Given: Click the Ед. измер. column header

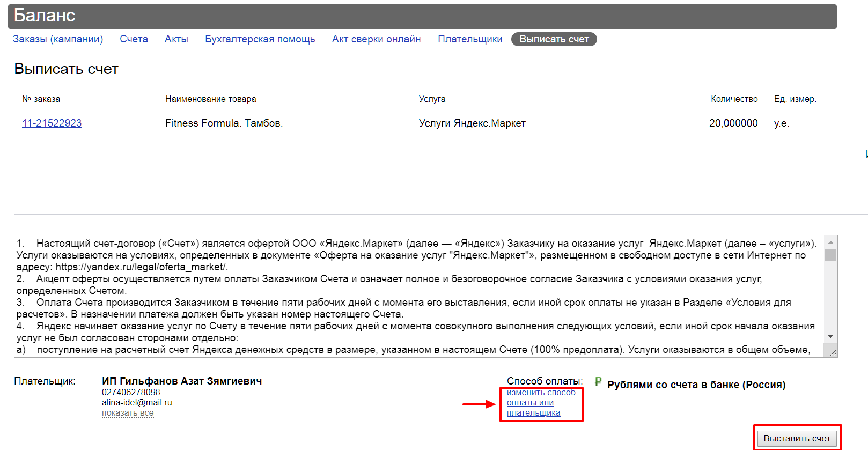Looking at the screenshot, I should [x=795, y=99].
